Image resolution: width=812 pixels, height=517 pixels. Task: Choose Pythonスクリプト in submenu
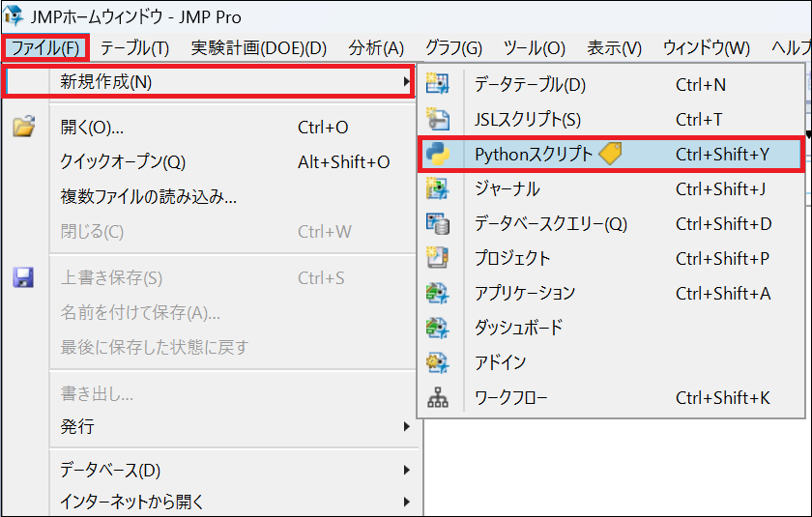pos(611,155)
